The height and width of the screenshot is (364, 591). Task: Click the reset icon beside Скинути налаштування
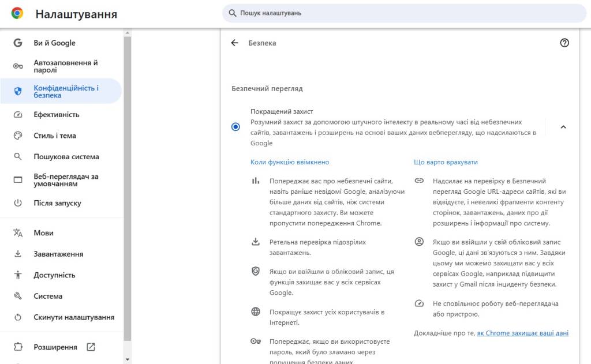pyautogui.click(x=18, y=317)
